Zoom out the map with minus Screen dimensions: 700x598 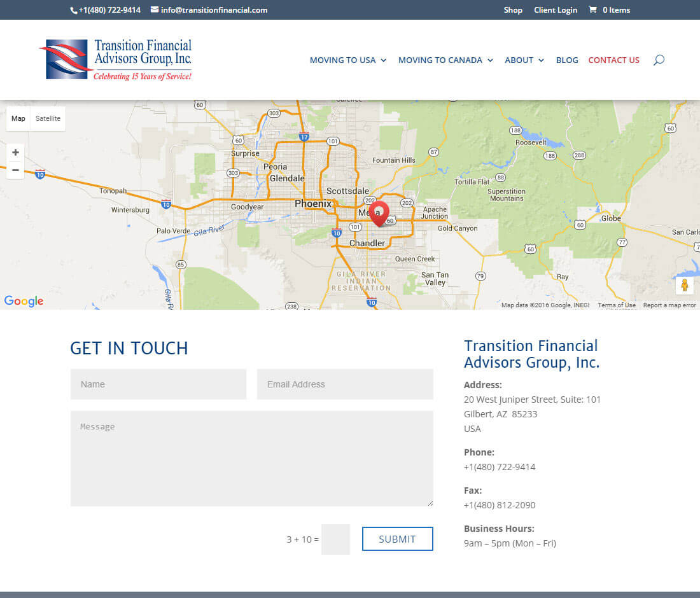[x=15, y=170]
